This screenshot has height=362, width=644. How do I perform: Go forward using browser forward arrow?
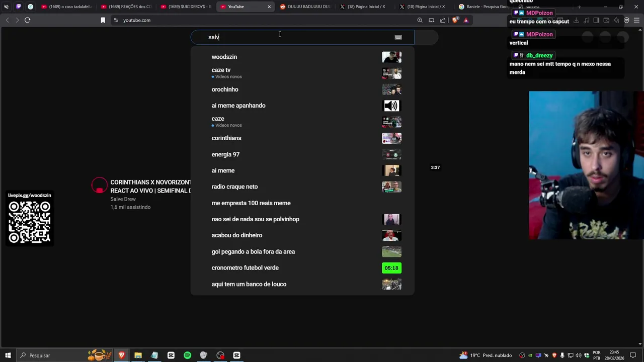tap(17, 20)
